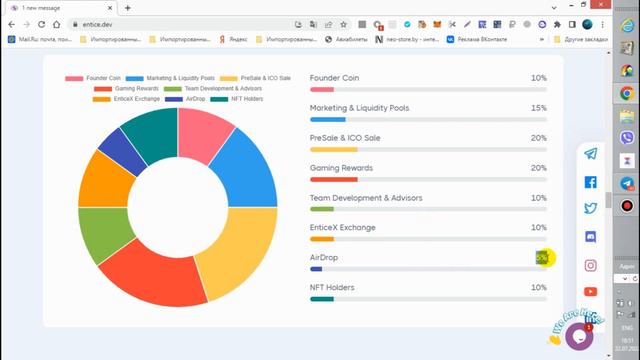Open Internet Explorer in desktop sidebar
The image size is (640, 360).
(x=627, y=26)
